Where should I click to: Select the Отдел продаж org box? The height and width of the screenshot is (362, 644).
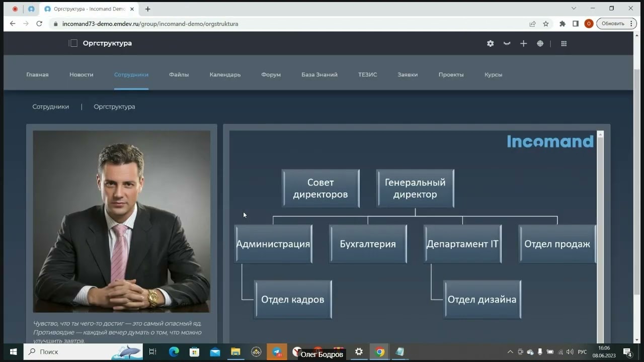pyautogui.click(x=557, y=244)
